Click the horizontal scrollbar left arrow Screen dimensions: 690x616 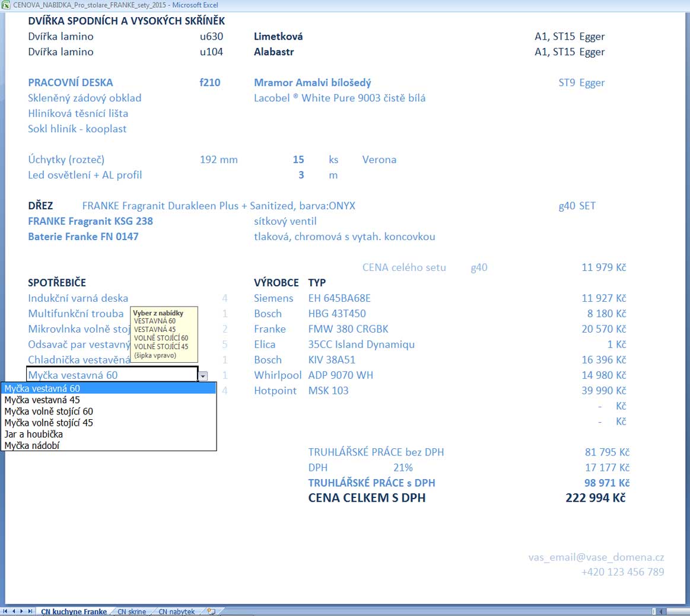click(661, 611)
